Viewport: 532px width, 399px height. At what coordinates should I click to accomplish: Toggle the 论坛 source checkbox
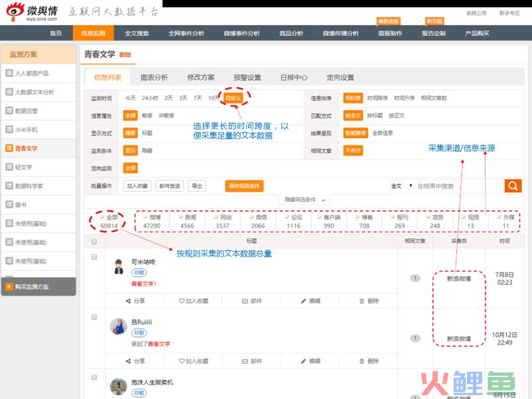coord(287,217)
